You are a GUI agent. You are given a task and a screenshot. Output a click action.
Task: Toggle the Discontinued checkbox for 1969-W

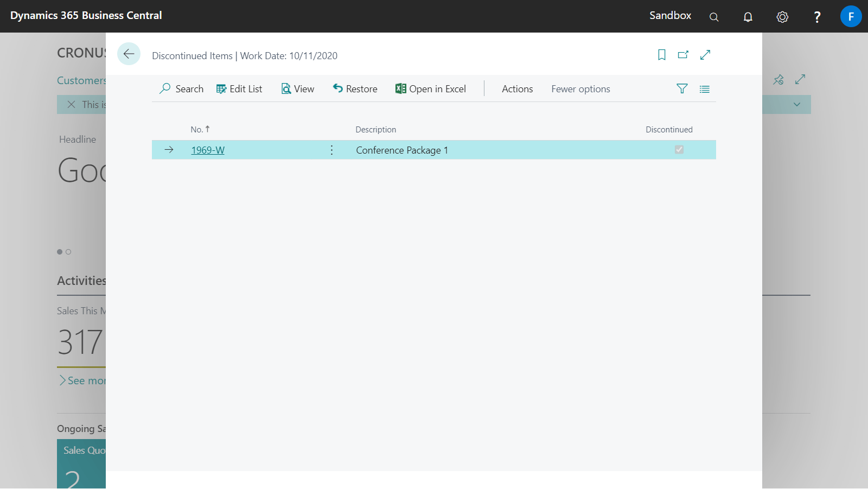(679, 149)
